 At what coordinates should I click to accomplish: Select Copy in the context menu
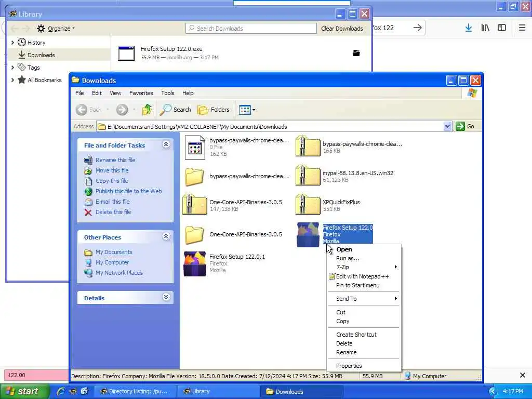tap(343, 321)
